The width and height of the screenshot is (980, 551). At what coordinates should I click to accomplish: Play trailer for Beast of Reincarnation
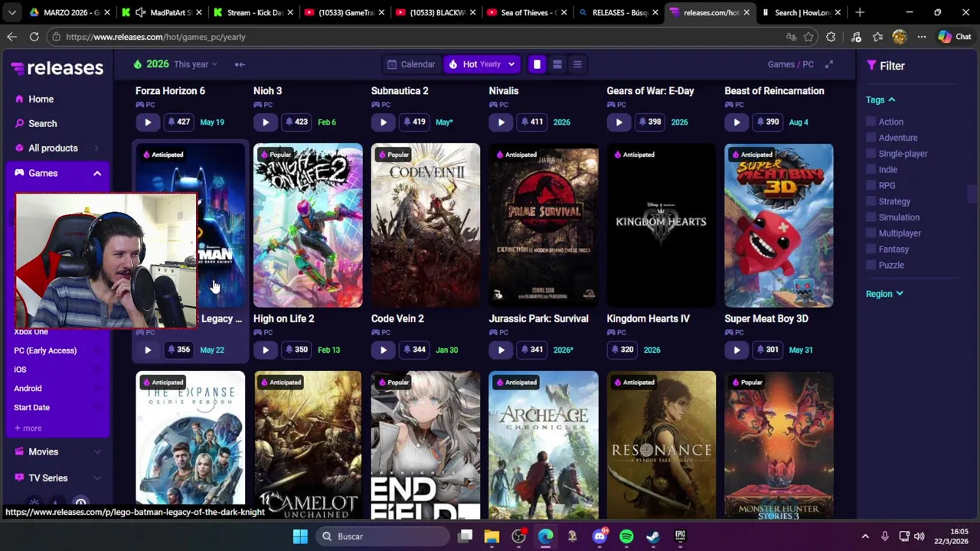tap(737, 122)
